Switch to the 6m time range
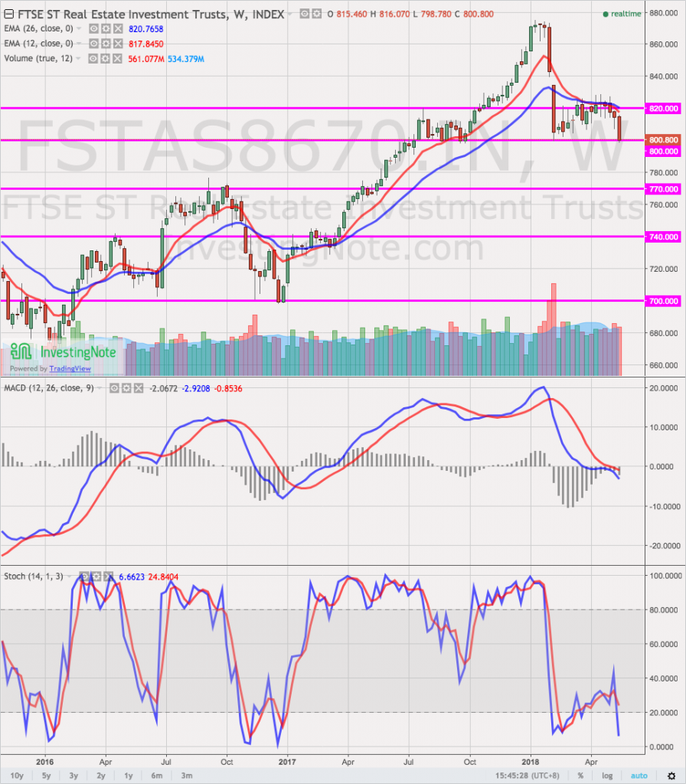The height and width of the screenshot is (784, 686). click(x=156, y=775)
